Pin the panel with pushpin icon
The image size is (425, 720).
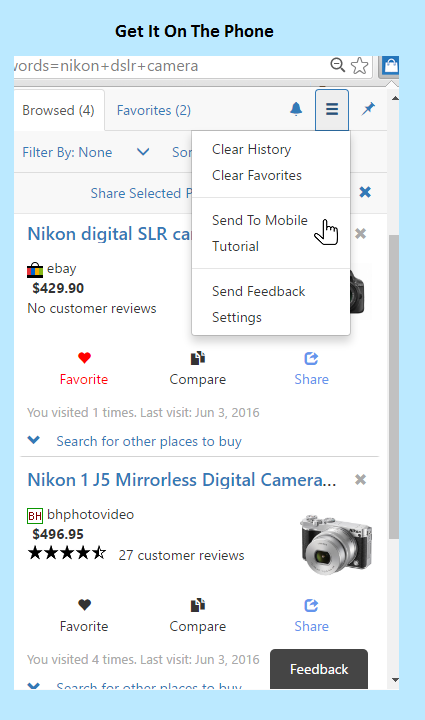368,109
